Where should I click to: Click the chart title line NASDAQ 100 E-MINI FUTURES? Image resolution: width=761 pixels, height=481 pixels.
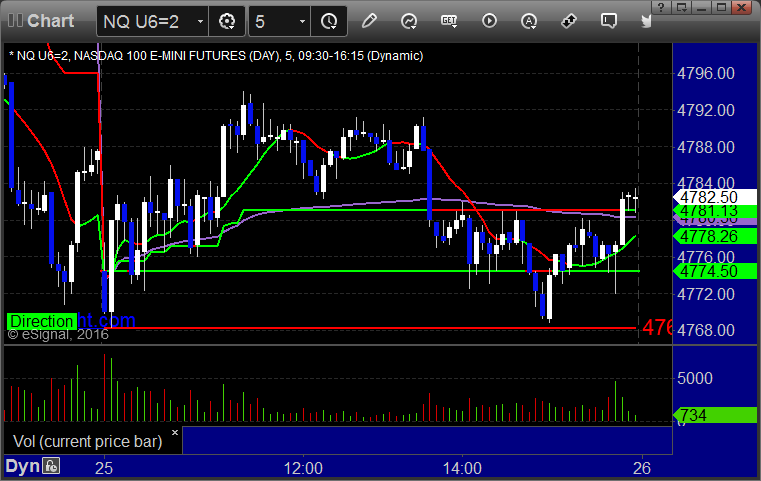click(x=216, y=56)
